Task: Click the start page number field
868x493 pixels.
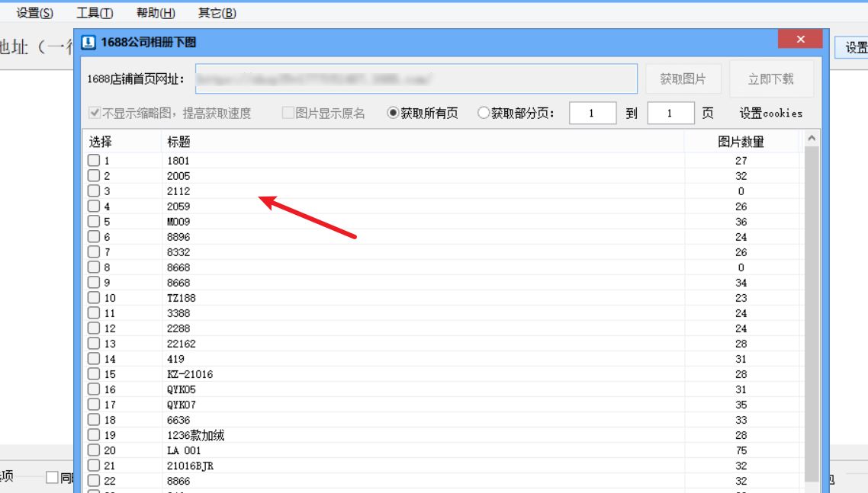Action: tap(593, 114)
